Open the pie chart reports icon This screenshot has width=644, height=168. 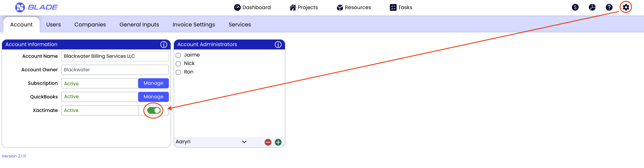coord(592,7)
